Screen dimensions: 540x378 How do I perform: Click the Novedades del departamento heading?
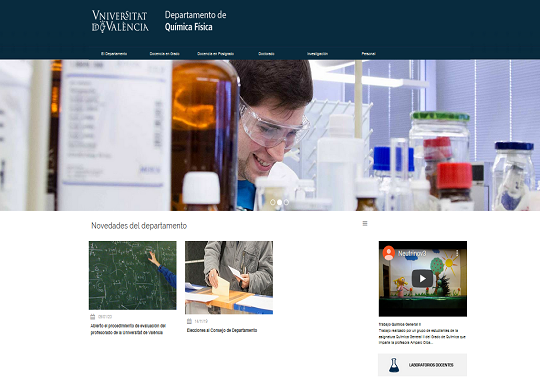139,226
